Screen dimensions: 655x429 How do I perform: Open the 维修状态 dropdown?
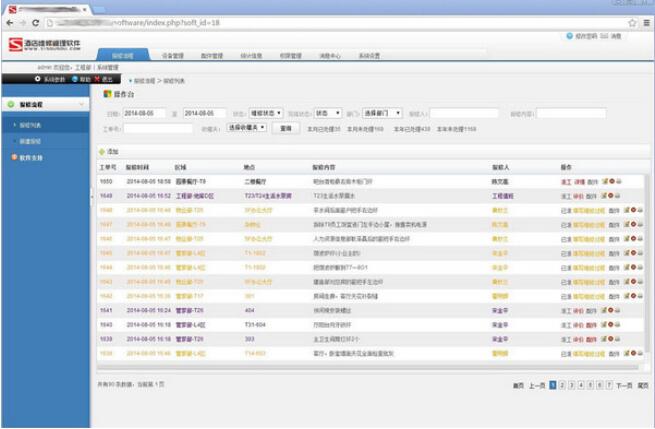[x=266, y=114]
